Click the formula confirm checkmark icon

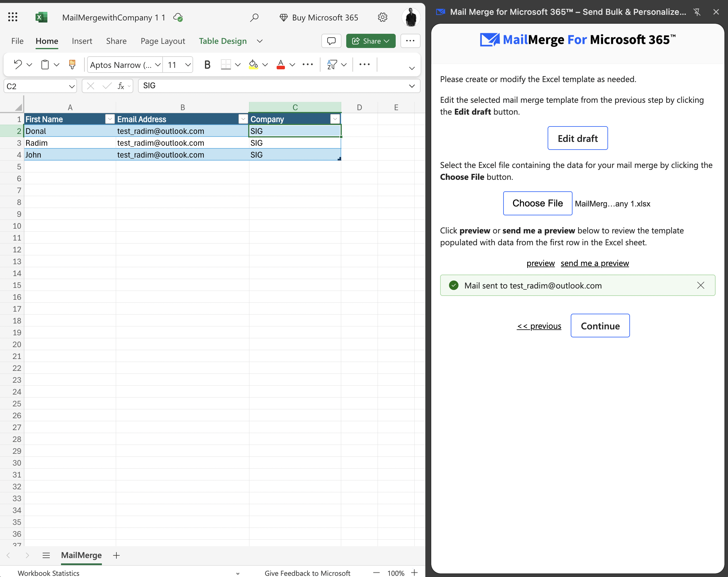point(107,86)
